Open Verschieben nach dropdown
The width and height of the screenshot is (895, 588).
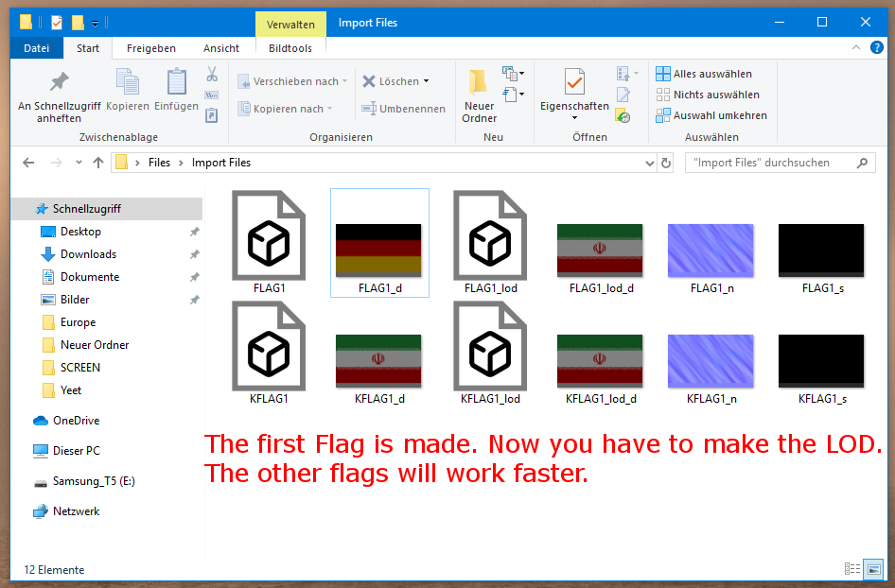292,81
